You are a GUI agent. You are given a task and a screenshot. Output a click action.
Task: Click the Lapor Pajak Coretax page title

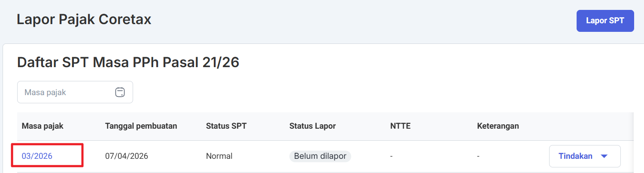[x=84, y=20]
